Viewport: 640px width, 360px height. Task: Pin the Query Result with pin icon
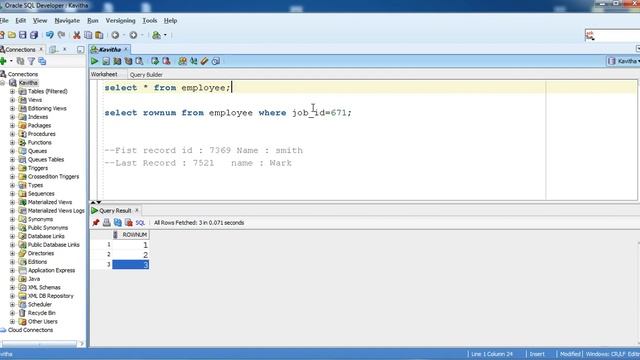click(x=96, y=223)
